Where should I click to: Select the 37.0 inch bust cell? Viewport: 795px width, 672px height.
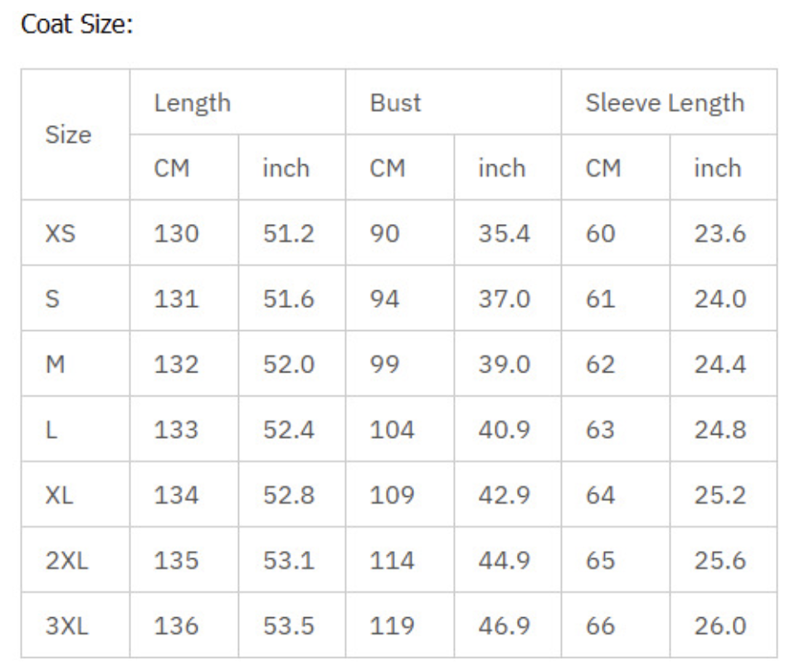tap(504, 299)
